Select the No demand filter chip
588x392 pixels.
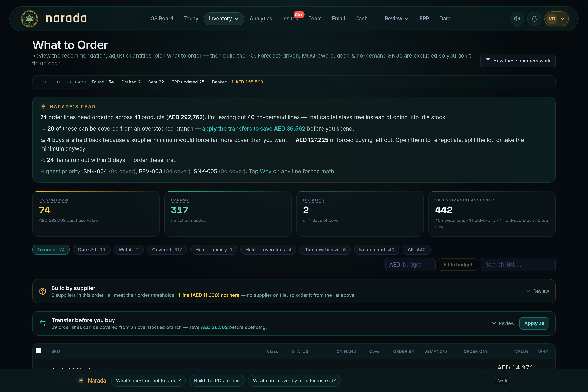point(376,250)
